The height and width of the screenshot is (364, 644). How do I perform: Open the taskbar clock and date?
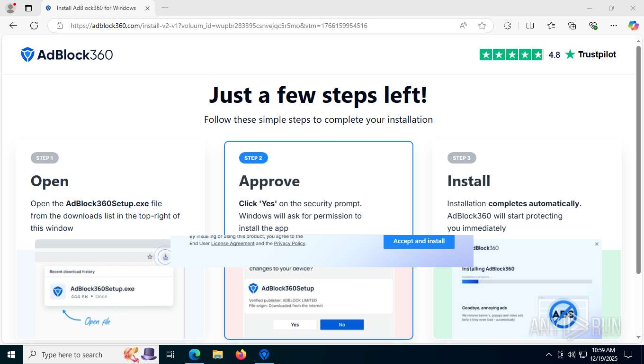pyautogui.click(x=603, y=355)
